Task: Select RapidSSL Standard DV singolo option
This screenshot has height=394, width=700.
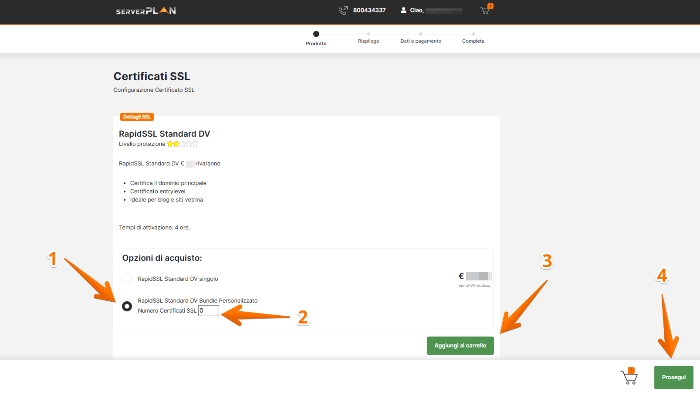Action: click(x=127, y=278)
